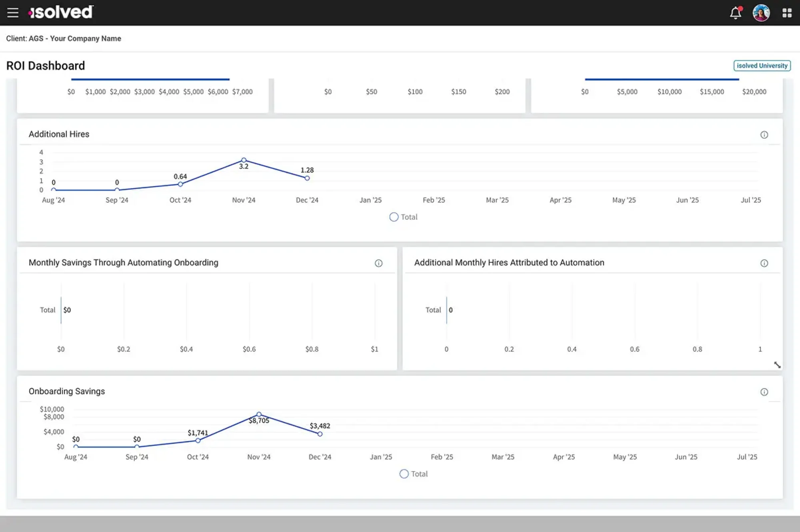800x532 pixels.
Task: Toggle Total series in Onboarding Savings legend
Action: tap(414, 474)
